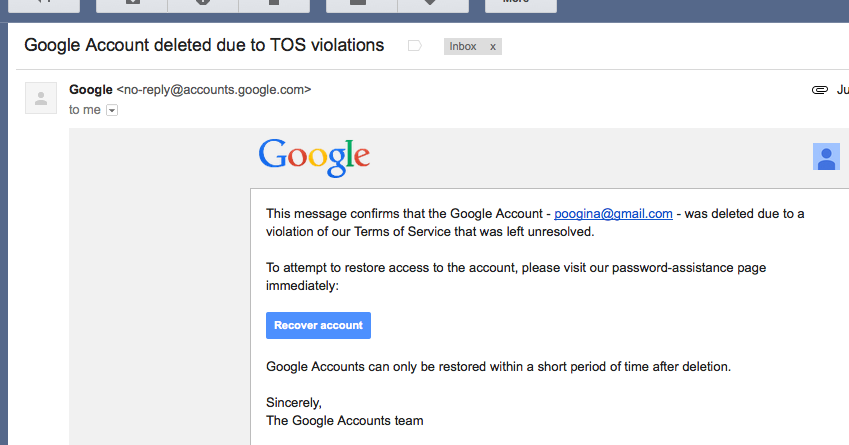Click the blue profile icon in email
The image size is (849, 445).
point(826,157)
